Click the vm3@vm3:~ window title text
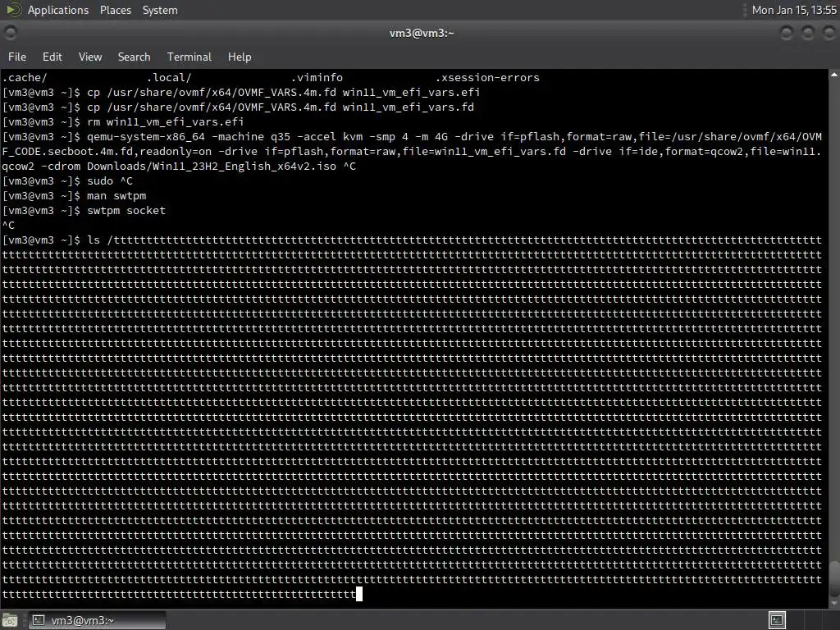 coord(422,33)
